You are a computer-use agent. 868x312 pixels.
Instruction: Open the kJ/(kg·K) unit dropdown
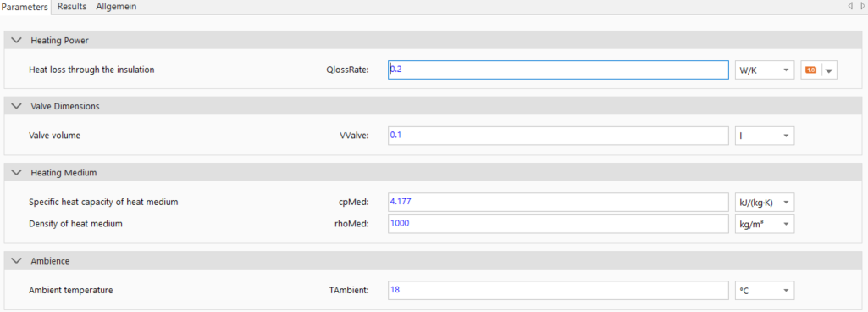(765, 203)
